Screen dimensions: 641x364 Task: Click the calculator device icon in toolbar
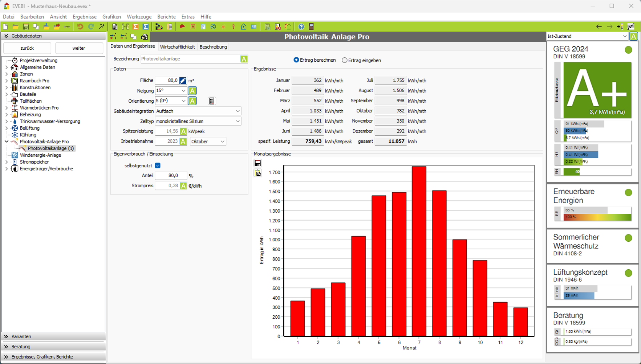point(311,26)
